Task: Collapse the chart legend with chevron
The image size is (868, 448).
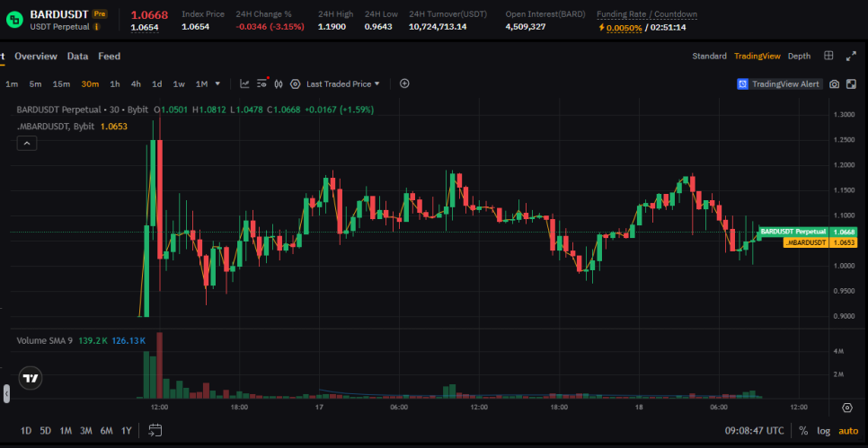Action: click(27, 144)
